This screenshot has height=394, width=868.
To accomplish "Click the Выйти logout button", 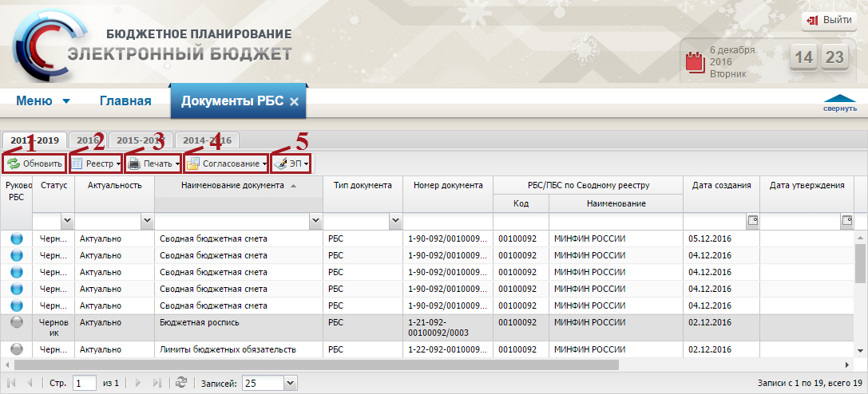I will pyautogui.click(x=829, y=20).
